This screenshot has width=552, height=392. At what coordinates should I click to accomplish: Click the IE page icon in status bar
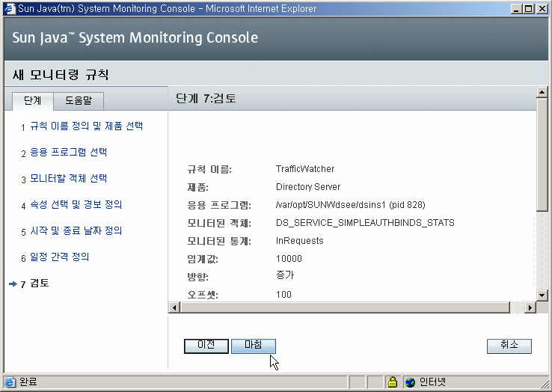coord(10,382)
